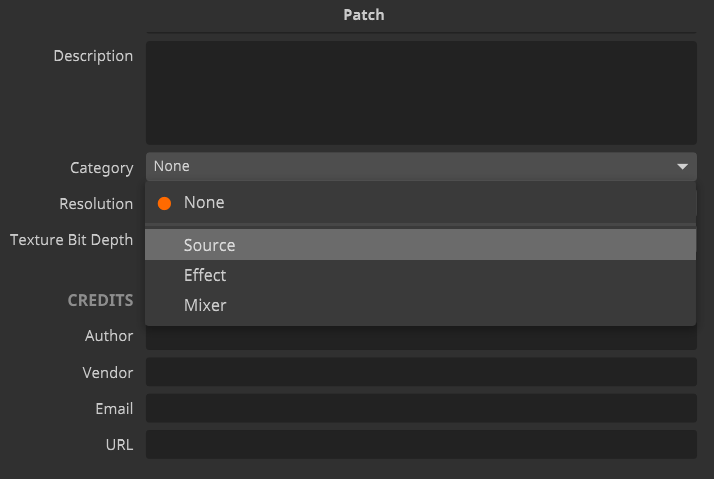Choose Source from the Category dropdown
The height and width of the screenshot is (479, 714).
pos(420,245)
